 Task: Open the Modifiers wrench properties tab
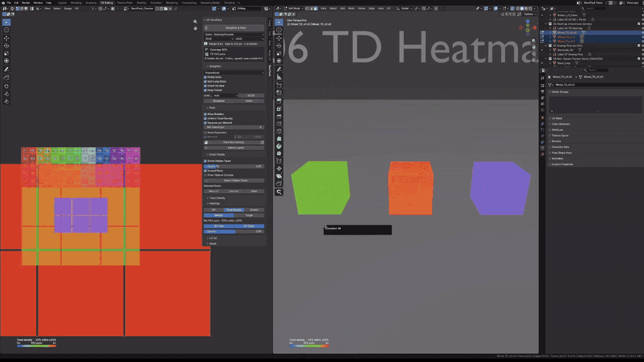tap(543, 123)
